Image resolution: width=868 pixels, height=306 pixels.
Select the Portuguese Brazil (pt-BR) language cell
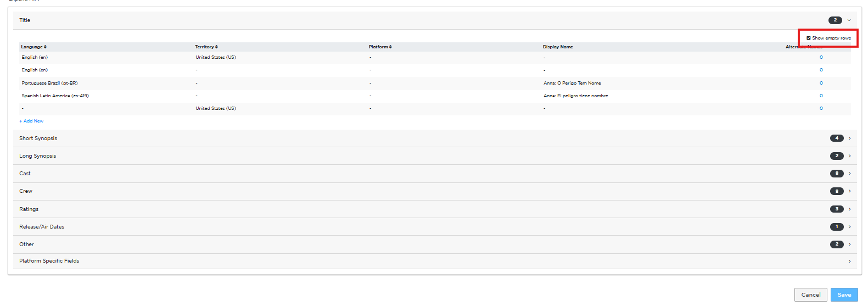pos(50,83)
